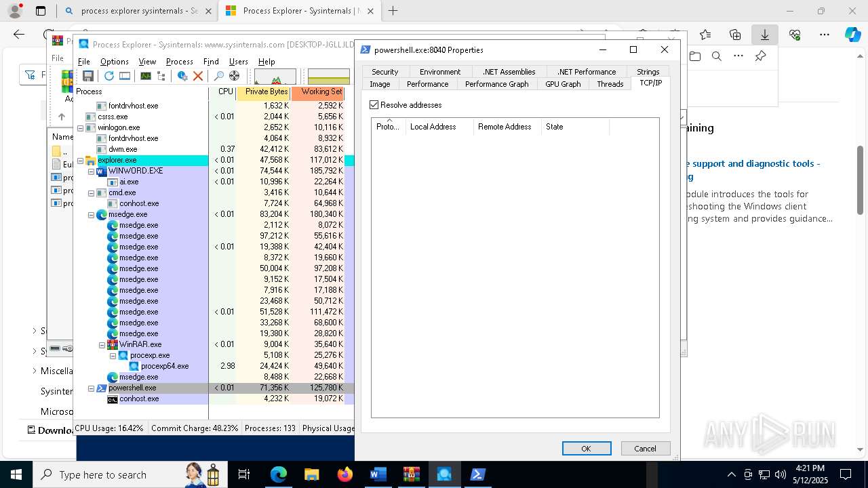The width and height of the screenshot is (868, 488).
Task: Click the Save toolbar icon in Process Explorer
Action: tap(87, 76)
